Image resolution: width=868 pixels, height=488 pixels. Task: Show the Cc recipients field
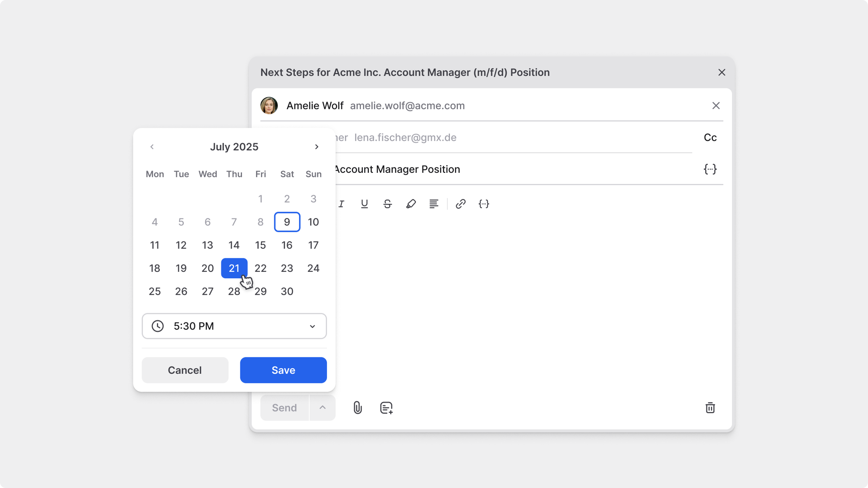(710, 137)
